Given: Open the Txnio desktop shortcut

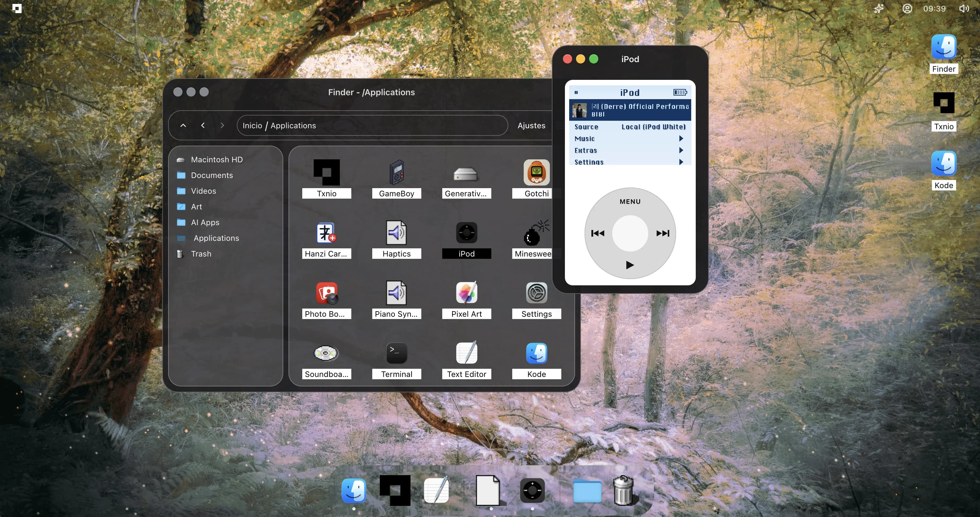Looking at the screenshot, I should tap(943, 112).
